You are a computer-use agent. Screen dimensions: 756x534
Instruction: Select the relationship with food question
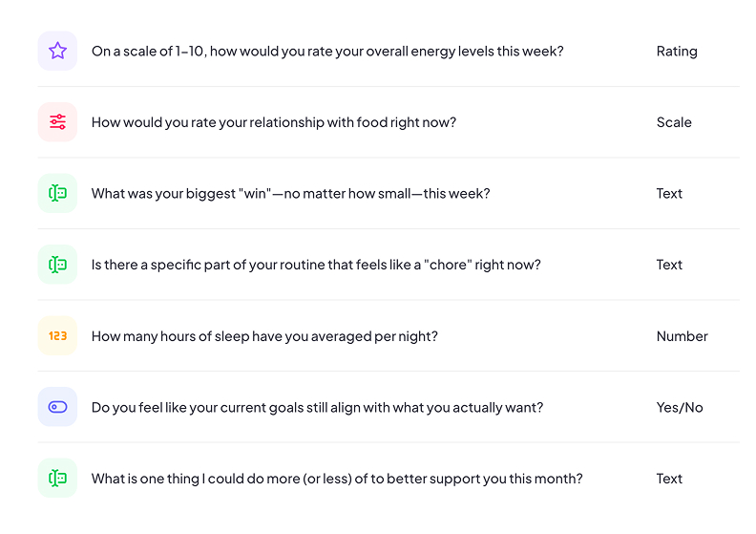(273, 122)
